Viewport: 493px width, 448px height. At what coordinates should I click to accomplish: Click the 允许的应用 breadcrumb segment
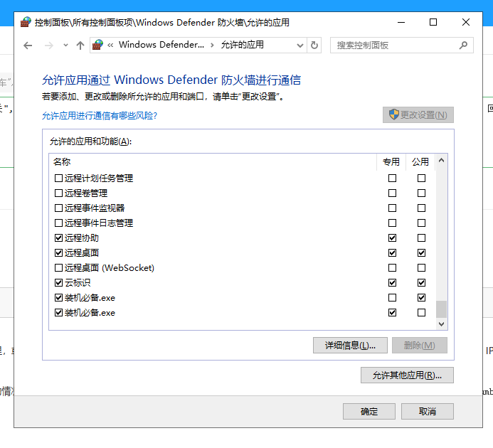(243, 45)
